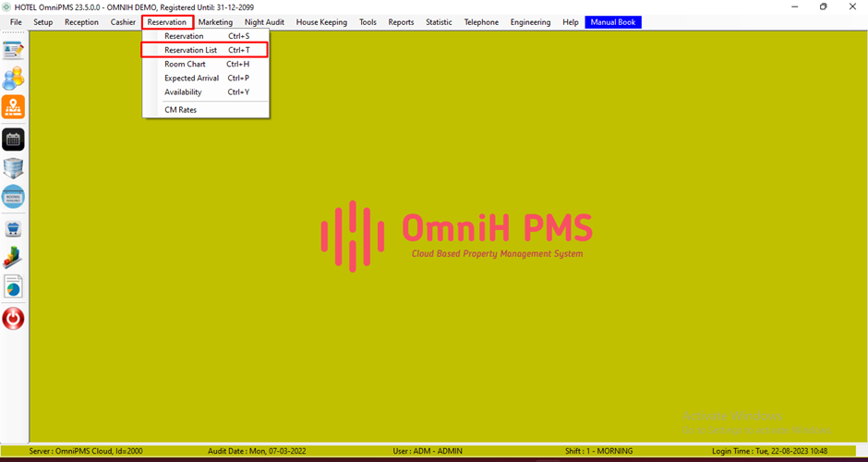This screenshot has height=462, width=868.
Task: Open the Reports menu
Action: pos(401,22)
